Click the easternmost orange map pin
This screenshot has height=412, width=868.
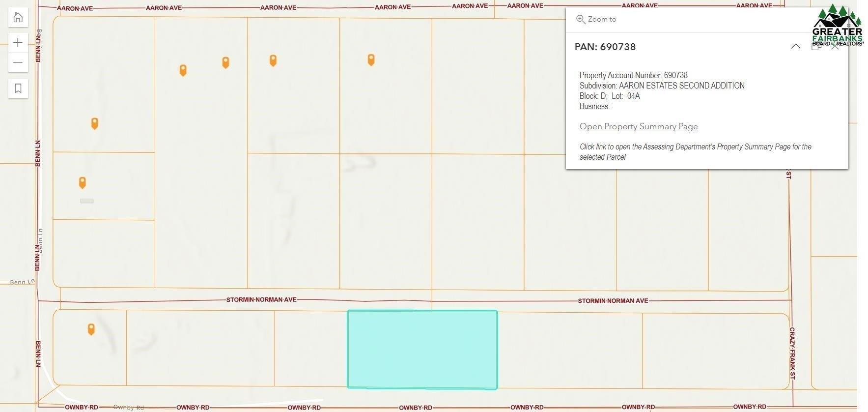(x=371, y=59)
